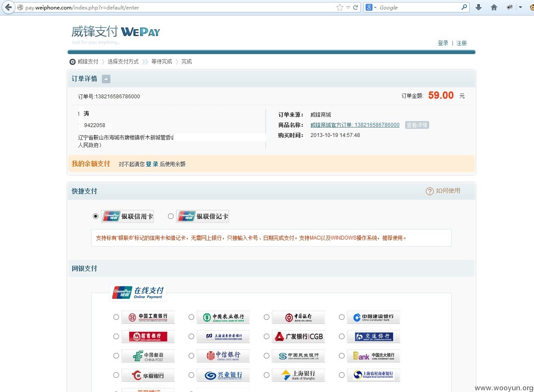Click the 如何使用 help question-mark icon
The image size is (534, 392).
click(x=430, y=191)
